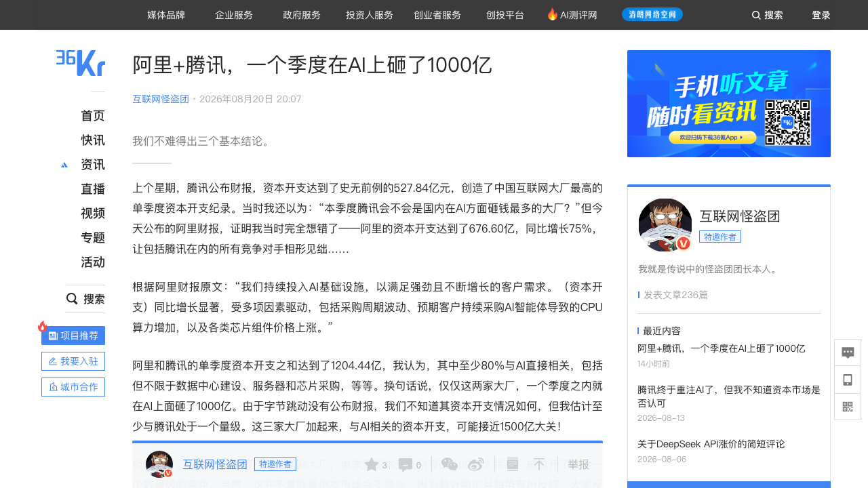The height and width of the screenshot is (488, 868).
Task: Click the 城市合作 button
Action: (x=73, y=387)
